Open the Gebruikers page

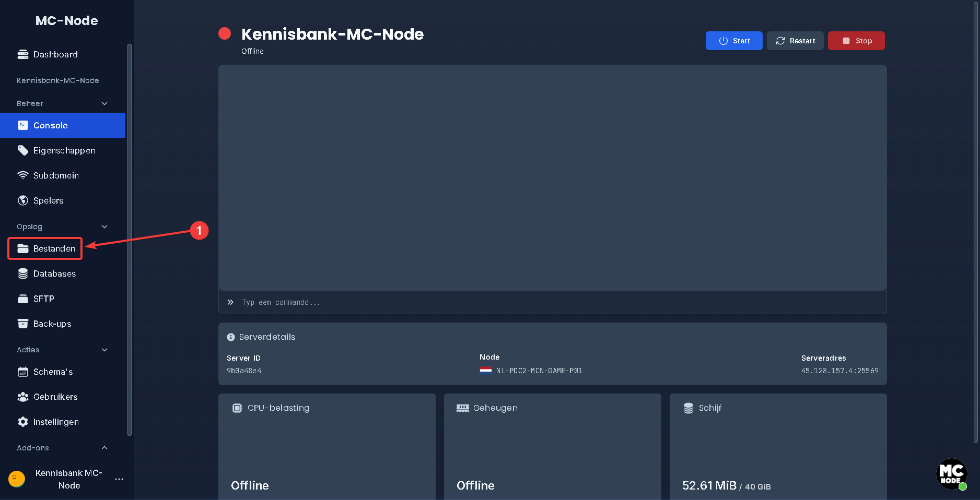pos(63,397)
